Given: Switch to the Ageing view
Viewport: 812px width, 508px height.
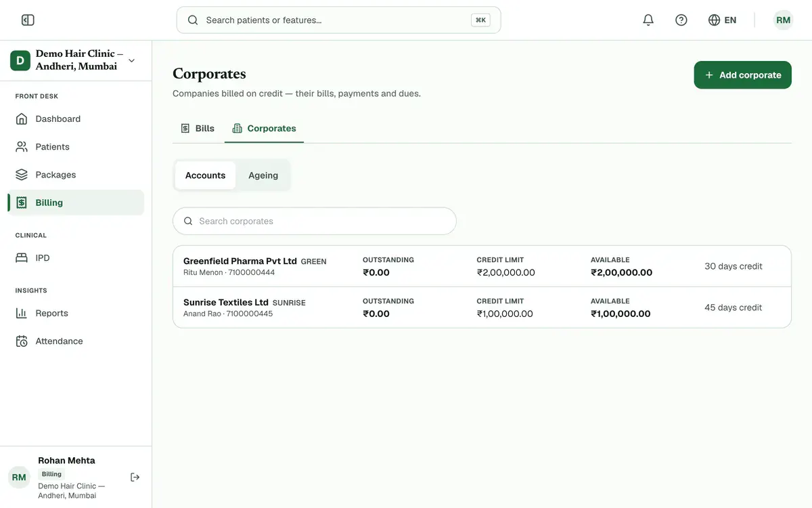Looking at the screenshot, I should point(263,175).
